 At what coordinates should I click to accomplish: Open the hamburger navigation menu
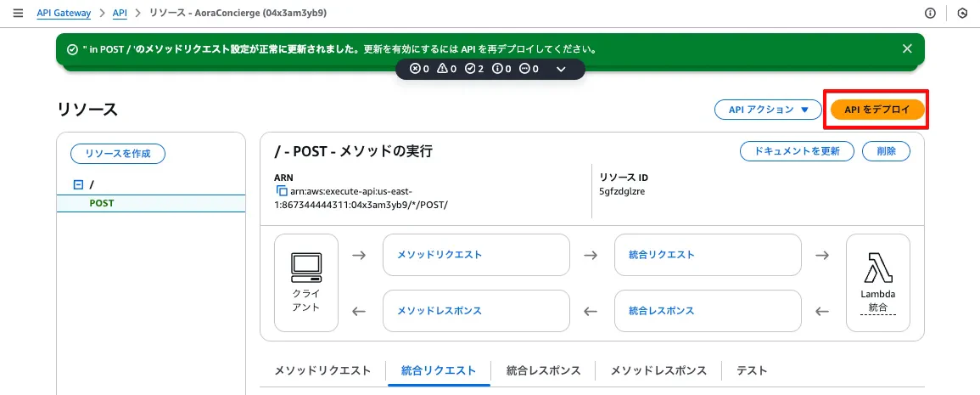(x=18, y=13)
